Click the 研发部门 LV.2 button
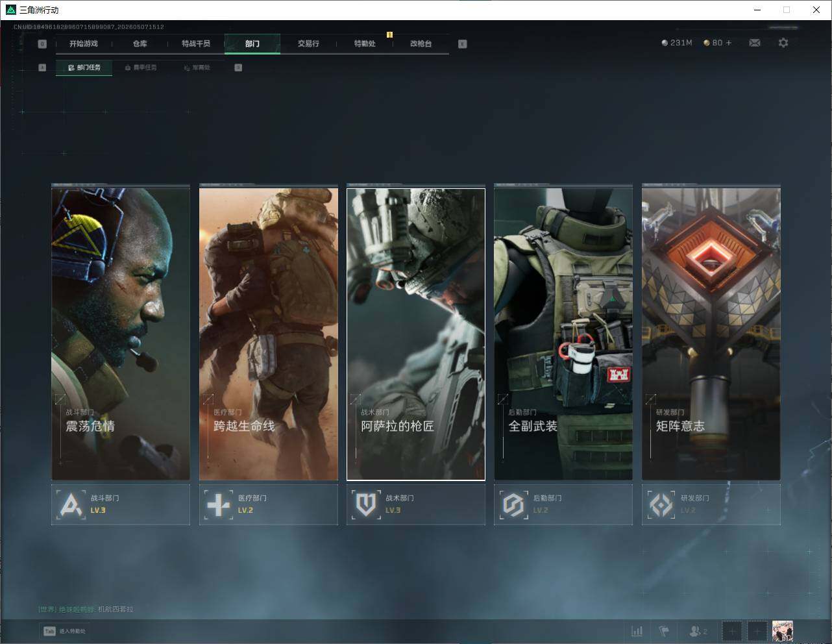Viewport: 832px width, 644px height. [711, 504]
